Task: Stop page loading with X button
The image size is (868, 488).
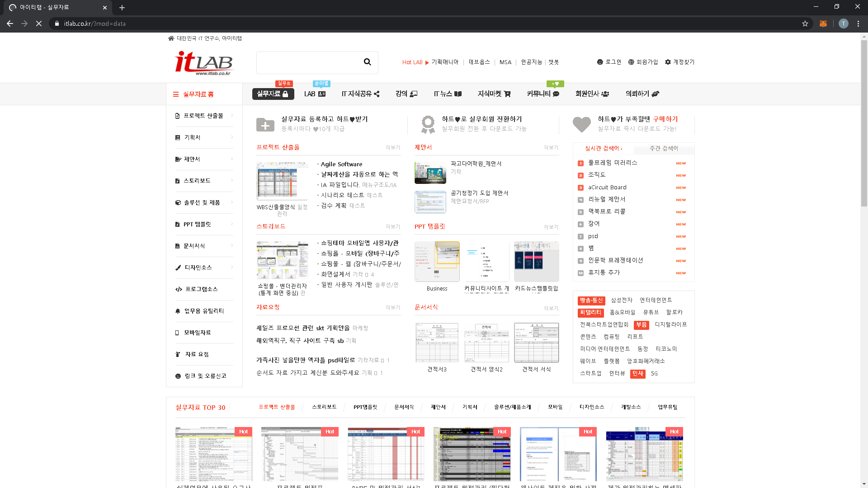Action: coord(39,23)
